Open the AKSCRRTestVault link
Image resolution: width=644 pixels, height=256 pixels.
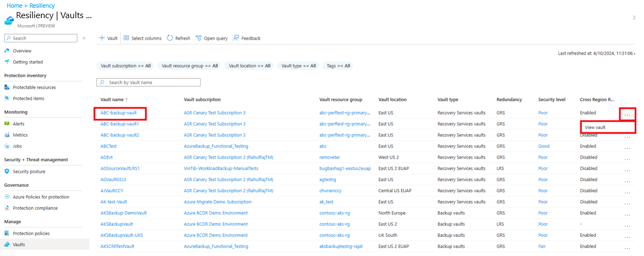(118, 246)
